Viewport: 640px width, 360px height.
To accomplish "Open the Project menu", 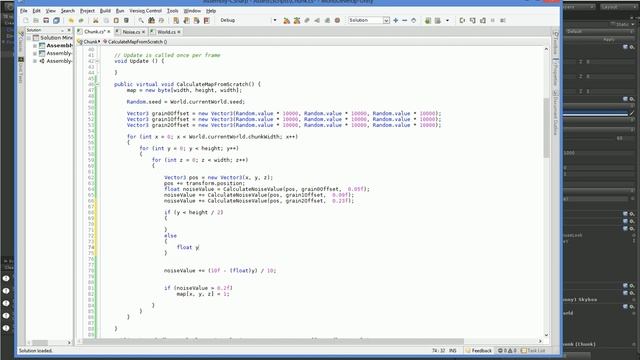I will [87, 11].
